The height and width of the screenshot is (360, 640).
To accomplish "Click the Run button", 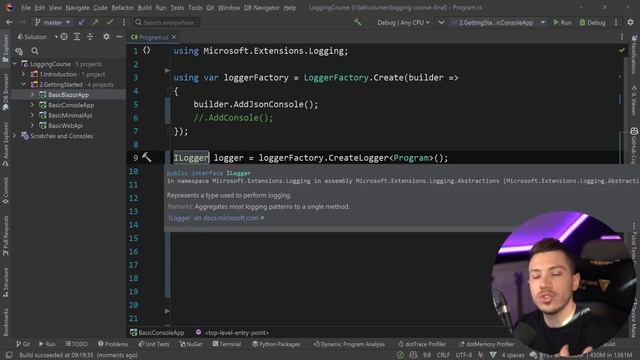I will [562, 22].
